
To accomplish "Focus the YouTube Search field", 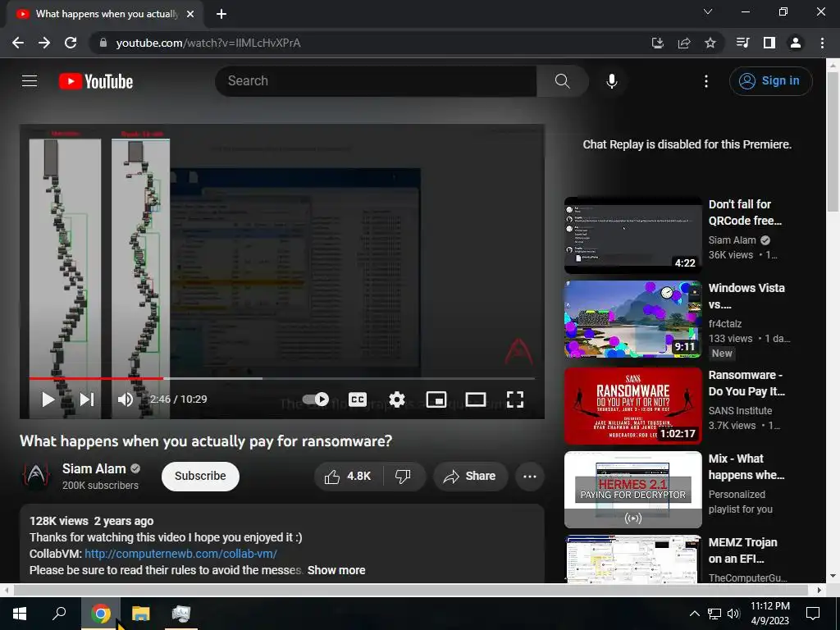I will [376, 81].
